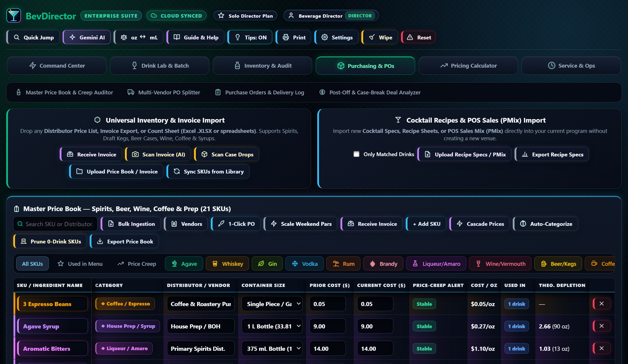This screenshot has height=364, width=628.
Task: Open the Inventory & Audit tab
Action: [262, 66]
